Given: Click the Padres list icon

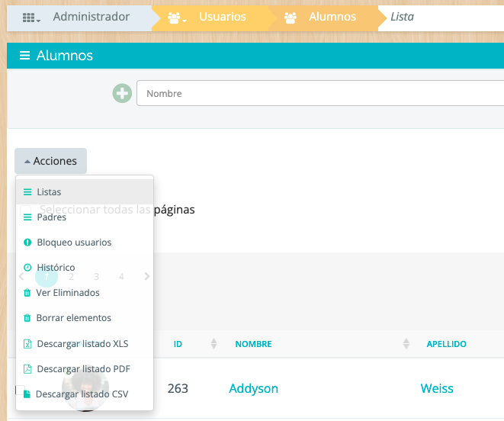Looking at the screenshot, I should click(27, 217).
